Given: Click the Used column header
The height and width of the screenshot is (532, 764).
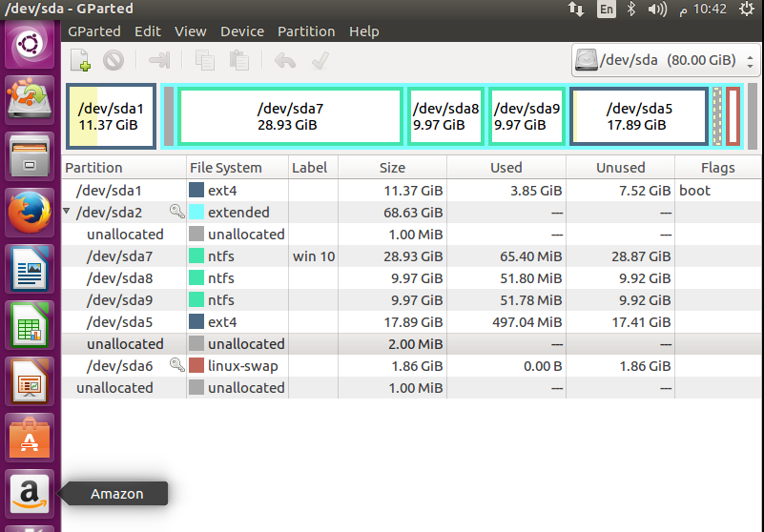Looking at the screenshot, I should [506, 167].
